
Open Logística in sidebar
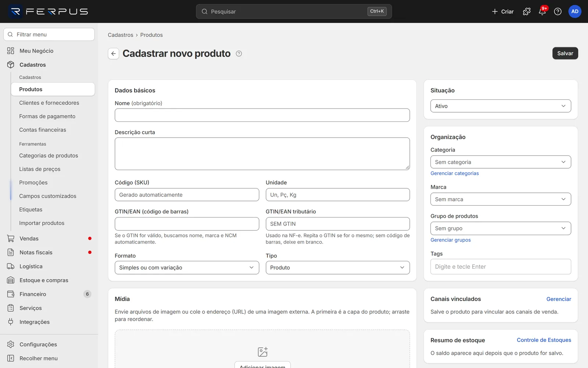49,266
